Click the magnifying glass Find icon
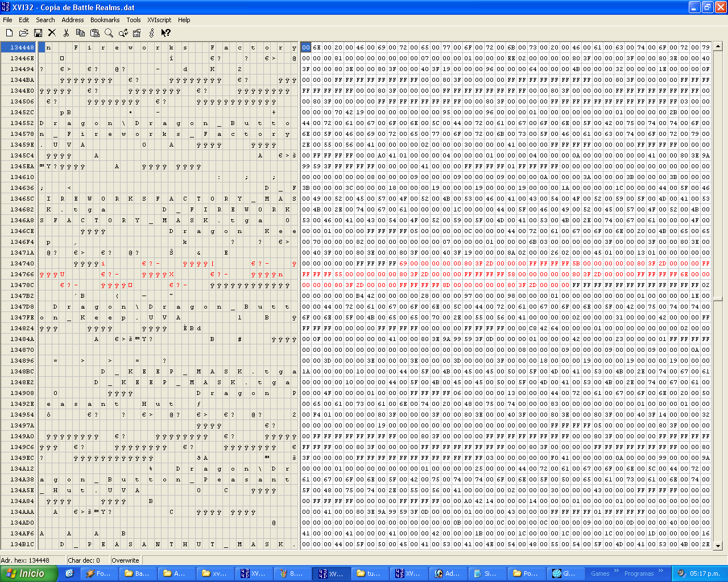This screenshot has height=582, width=728. click(109, 33)
